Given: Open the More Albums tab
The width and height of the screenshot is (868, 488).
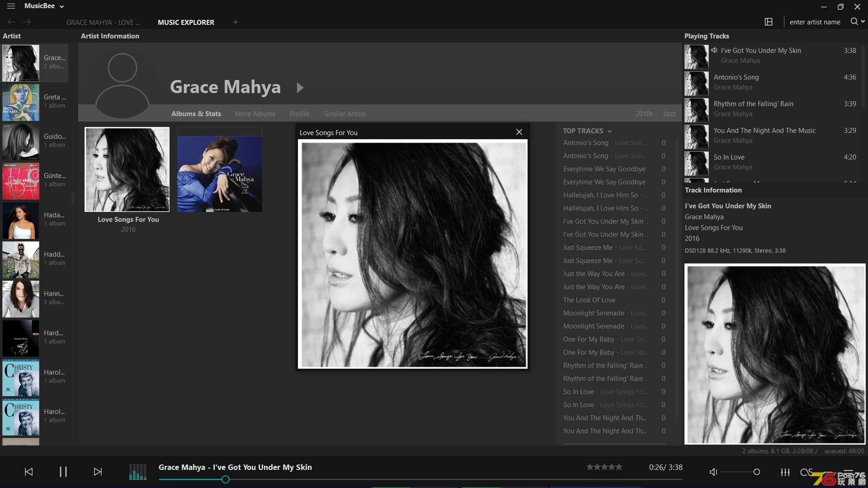Looking at the screenshot, I should pos(255,113).
